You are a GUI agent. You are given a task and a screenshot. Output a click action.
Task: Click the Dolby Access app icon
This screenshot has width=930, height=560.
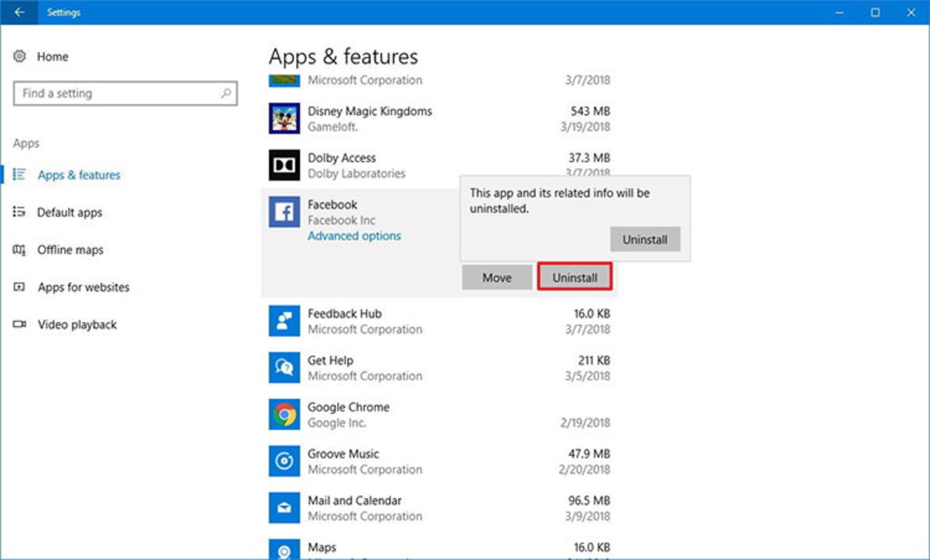pos(284,165)
